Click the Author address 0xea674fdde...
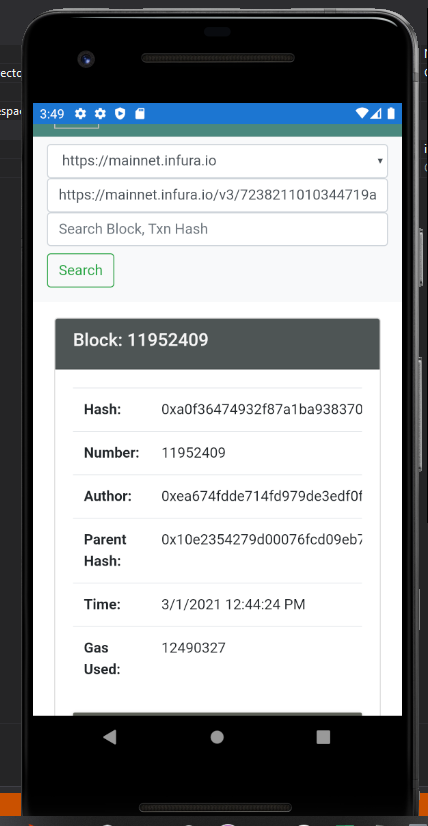428x826 pixels. click(x=262, y=496)
